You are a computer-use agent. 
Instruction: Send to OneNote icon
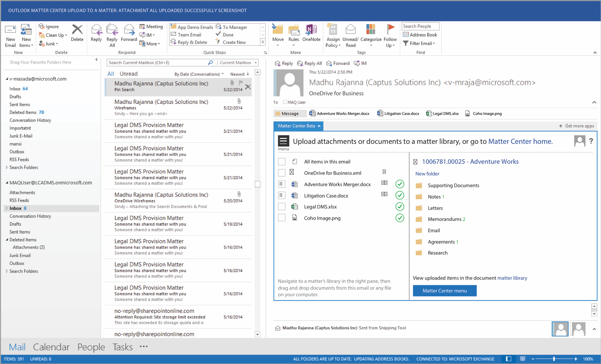click(x=311, y=30)
